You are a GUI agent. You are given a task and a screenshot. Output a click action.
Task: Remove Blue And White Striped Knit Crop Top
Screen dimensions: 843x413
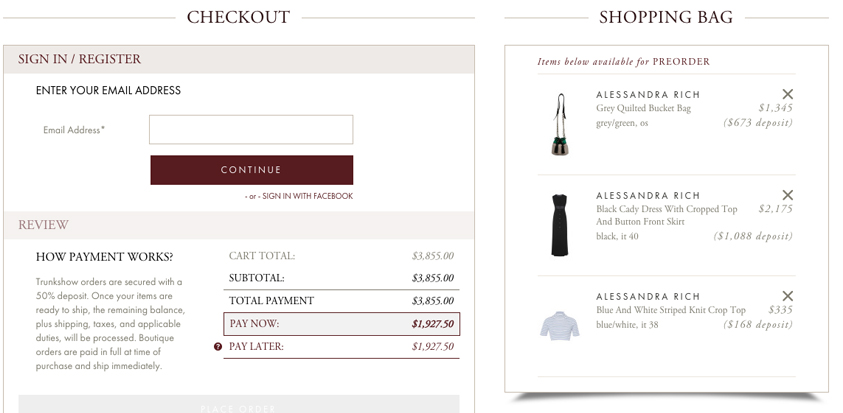(787, 296)
